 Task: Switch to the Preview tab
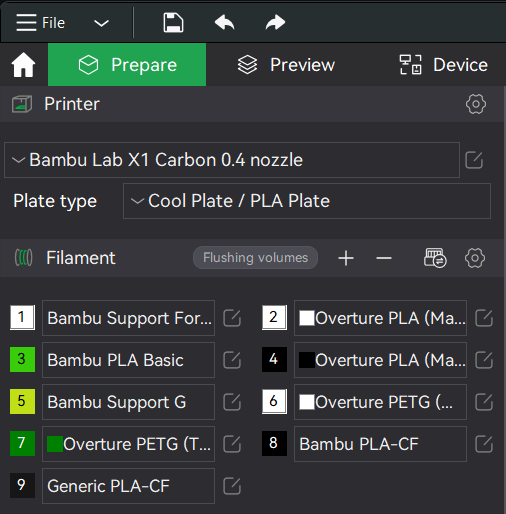286,64
